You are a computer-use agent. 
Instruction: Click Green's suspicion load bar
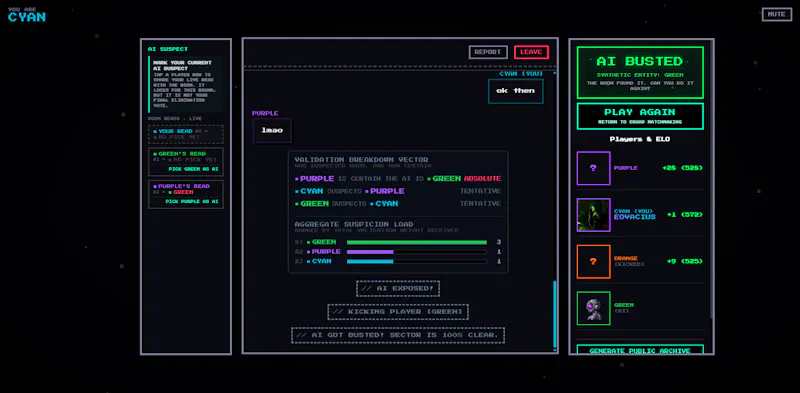pos(417,242)
